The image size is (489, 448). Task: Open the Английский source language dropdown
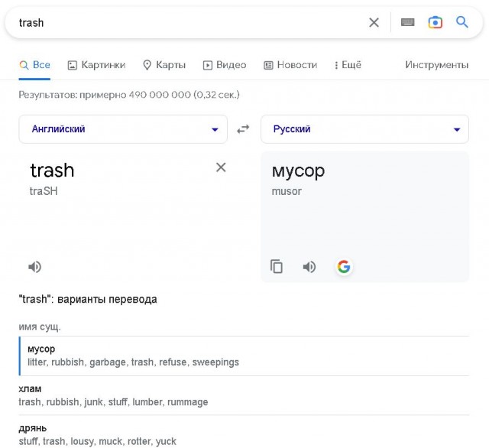point(123,129)
